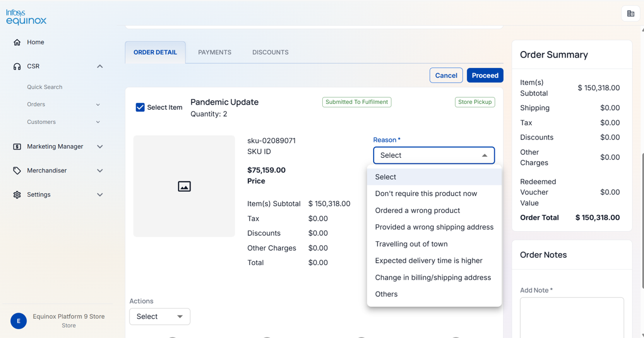Close the Reason dropdown box
The image size is (644, 338).
pyautogui.click(x=434, y=155)
